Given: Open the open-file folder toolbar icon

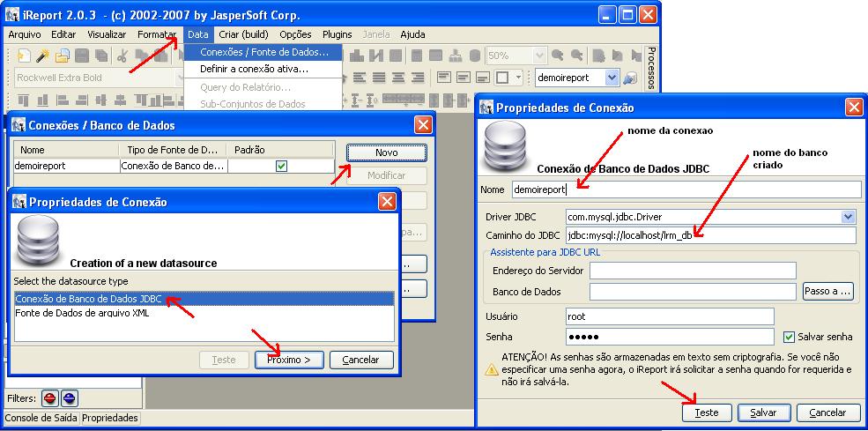Looking at the screenshot, I should pyautogui.click(x=62, y=56).
